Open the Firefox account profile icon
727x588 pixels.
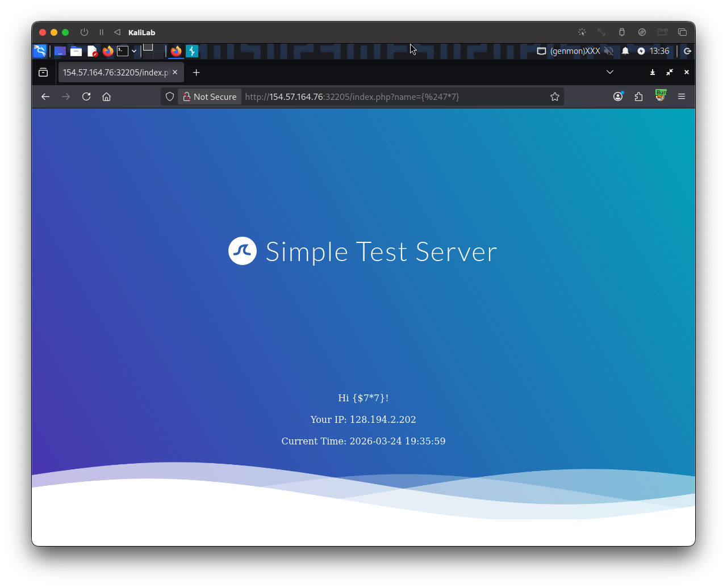click(618, 96)
